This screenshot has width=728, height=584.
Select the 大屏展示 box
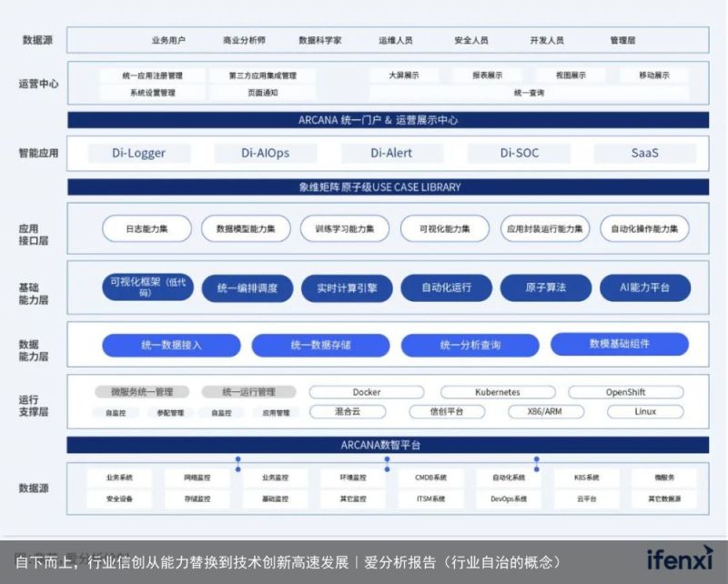(404, 75)
